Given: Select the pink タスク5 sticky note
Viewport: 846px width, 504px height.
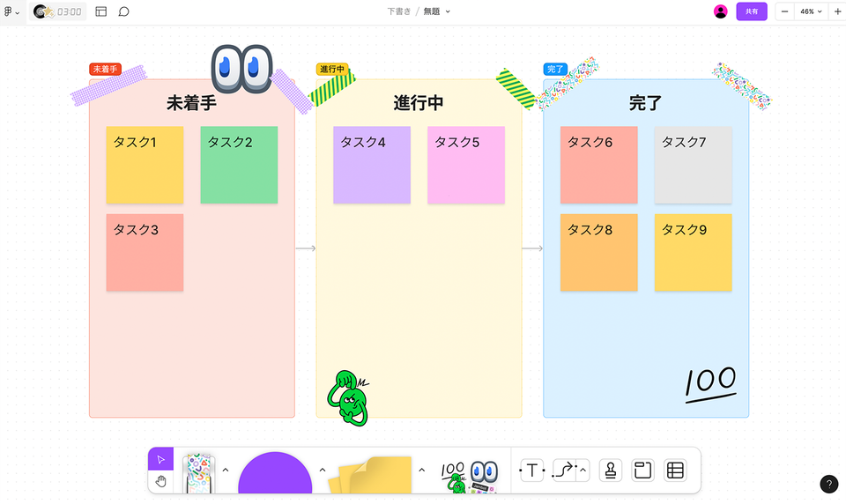Looking at the screenshot, I should point(466,165).
